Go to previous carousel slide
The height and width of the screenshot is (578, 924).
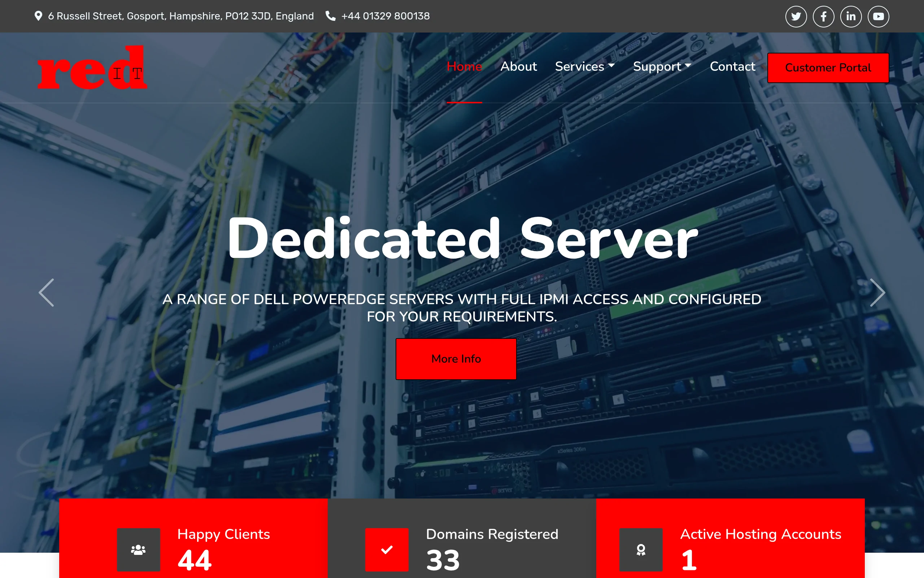point(46,293)
